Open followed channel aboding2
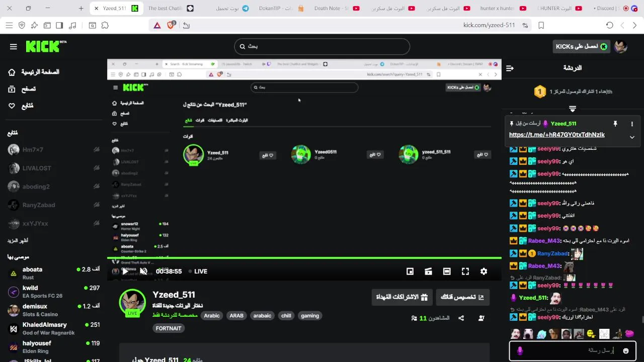Screen dimensions: 644x362 (53, 187)
